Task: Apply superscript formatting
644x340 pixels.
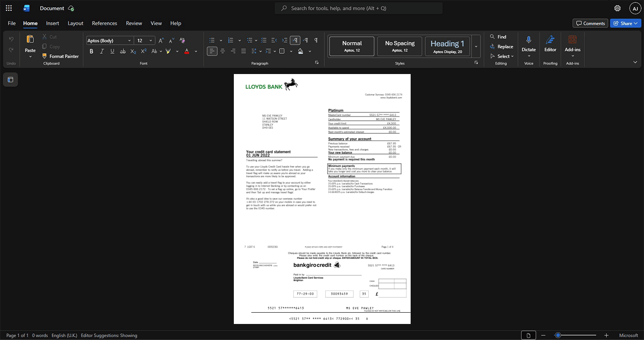Action: [144, 51]
